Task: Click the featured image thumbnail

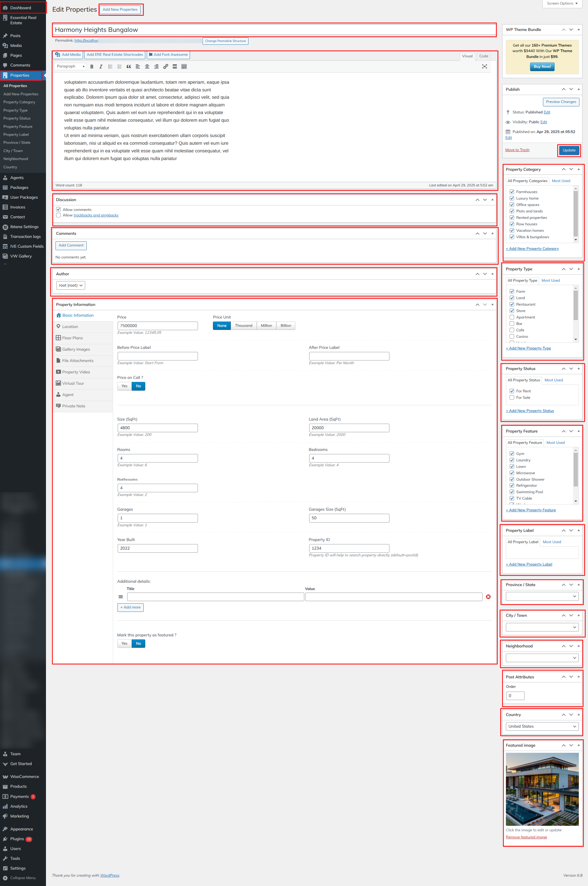Action: point(541,789)
